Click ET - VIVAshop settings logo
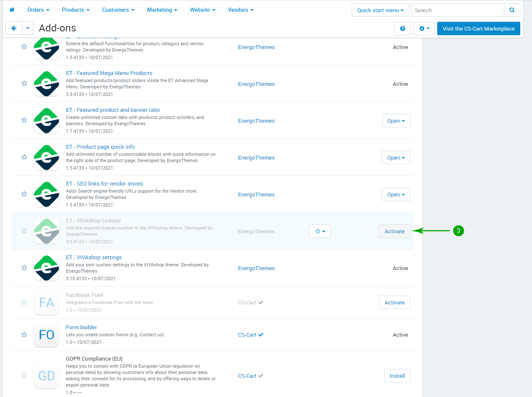The width and height of the screenshot is (532, 397). pos(47,268)
